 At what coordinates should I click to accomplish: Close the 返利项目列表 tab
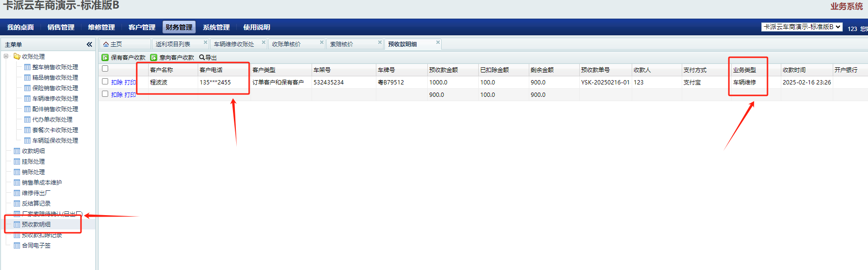click(x=205, y=42)
